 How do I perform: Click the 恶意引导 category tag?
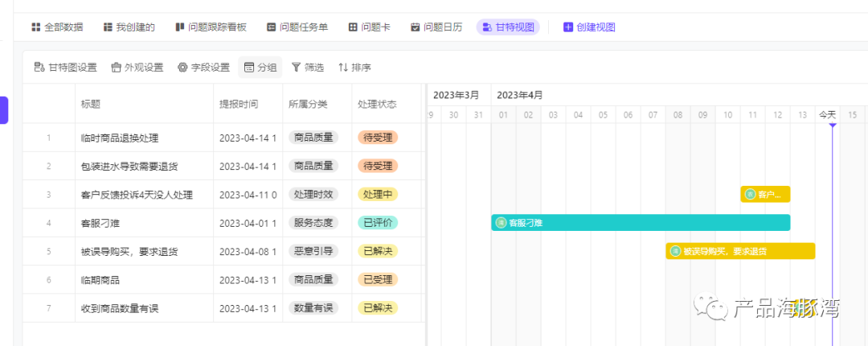tap(313, 251)
